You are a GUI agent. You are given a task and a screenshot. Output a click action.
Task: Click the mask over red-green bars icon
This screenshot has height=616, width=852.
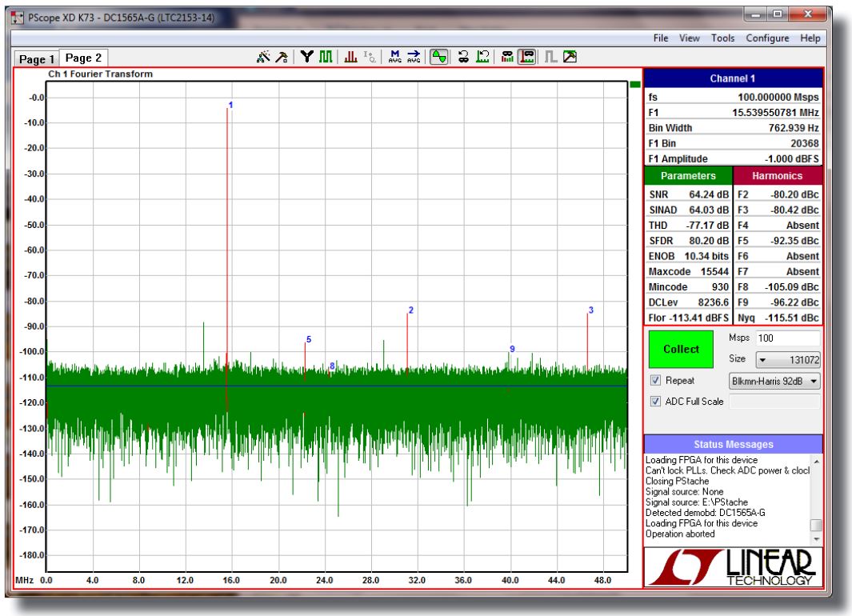click(x=507, y=57)
